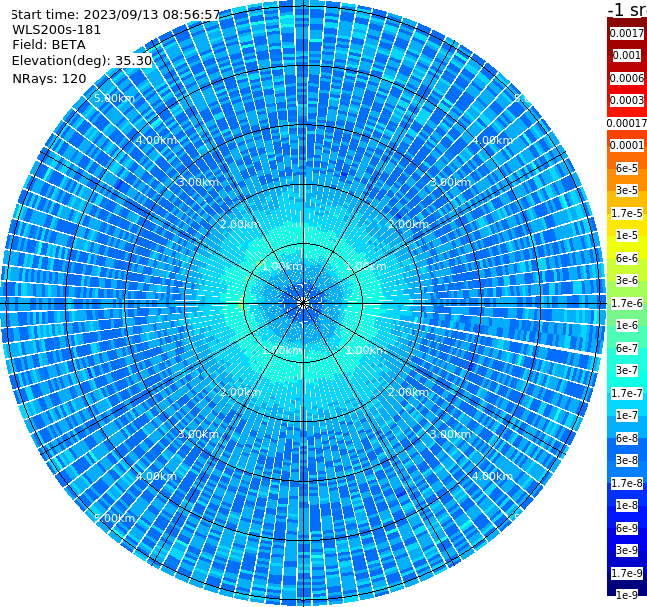
Task: Click the Field: BETA label
Action: click(49, 45)
